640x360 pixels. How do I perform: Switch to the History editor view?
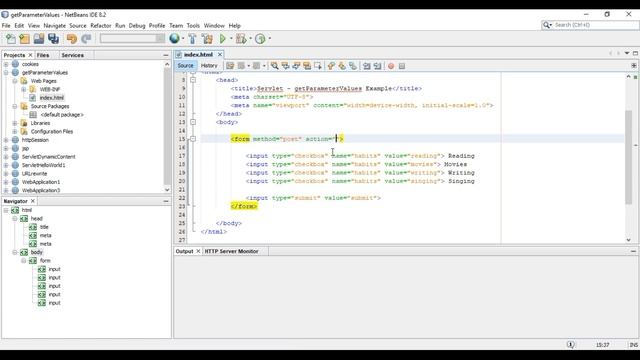tap(209, 65)
